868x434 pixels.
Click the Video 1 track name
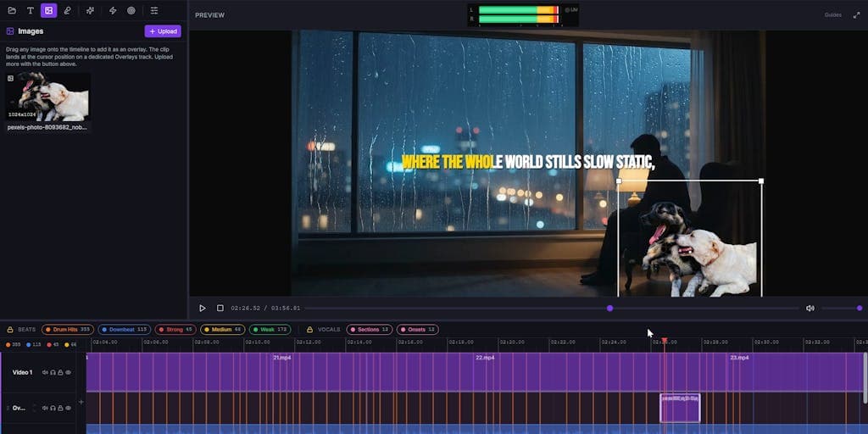click(x=23, y=373)
